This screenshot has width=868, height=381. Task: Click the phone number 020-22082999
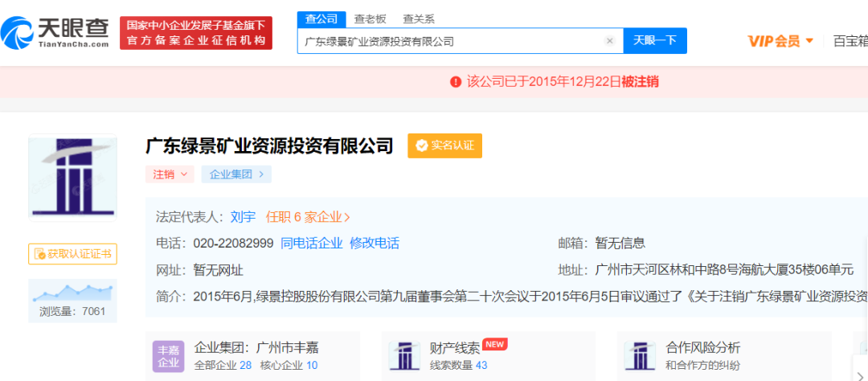coord(234,243)
